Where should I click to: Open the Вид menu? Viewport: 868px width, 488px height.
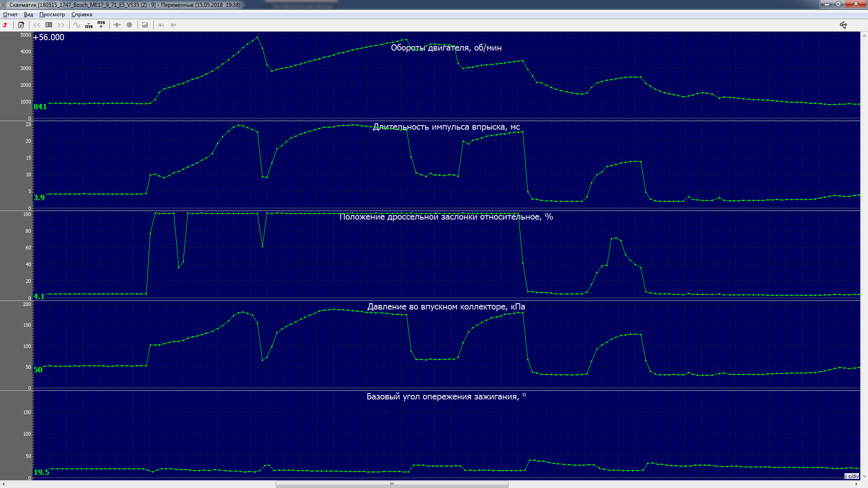pos(28,14)
